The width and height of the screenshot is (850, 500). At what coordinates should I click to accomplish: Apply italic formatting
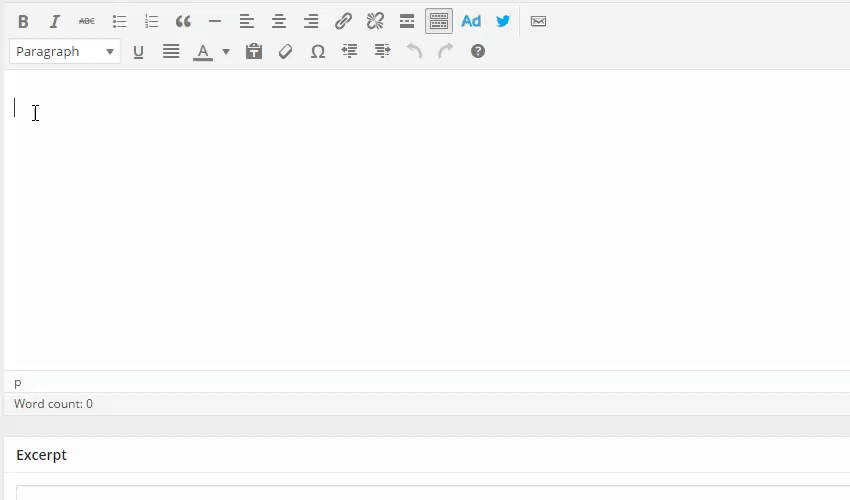55,21
